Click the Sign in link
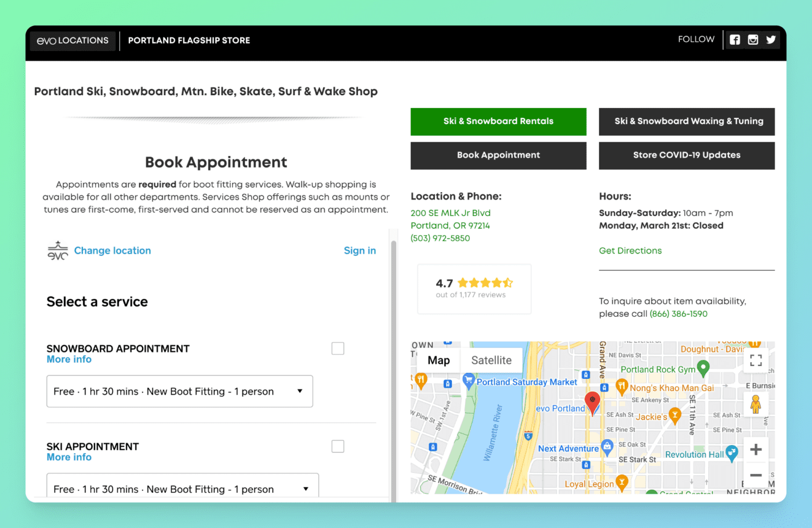Viewport: 812px width, 528px height. (360, 250)
